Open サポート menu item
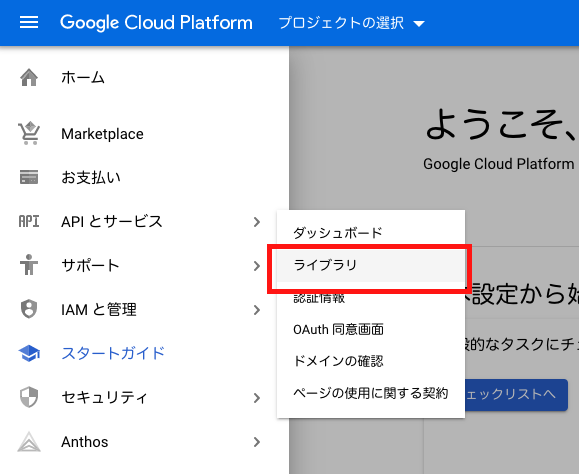 coord(90,265)
